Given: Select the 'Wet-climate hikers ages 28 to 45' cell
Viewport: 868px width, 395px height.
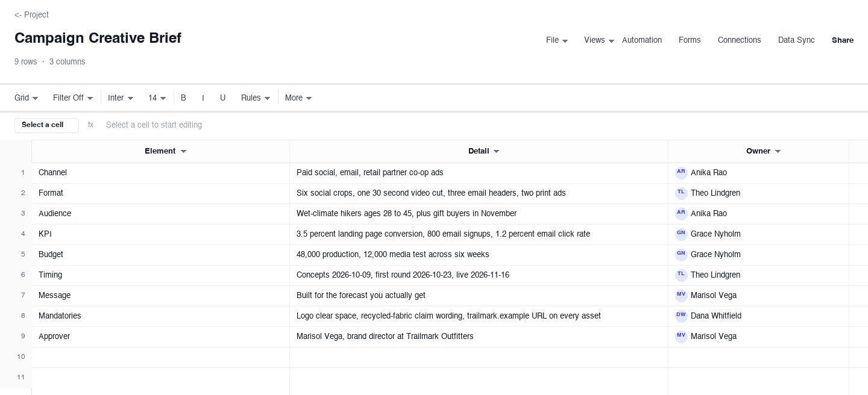Looking at the screenshot, I should tap(479, 214).
